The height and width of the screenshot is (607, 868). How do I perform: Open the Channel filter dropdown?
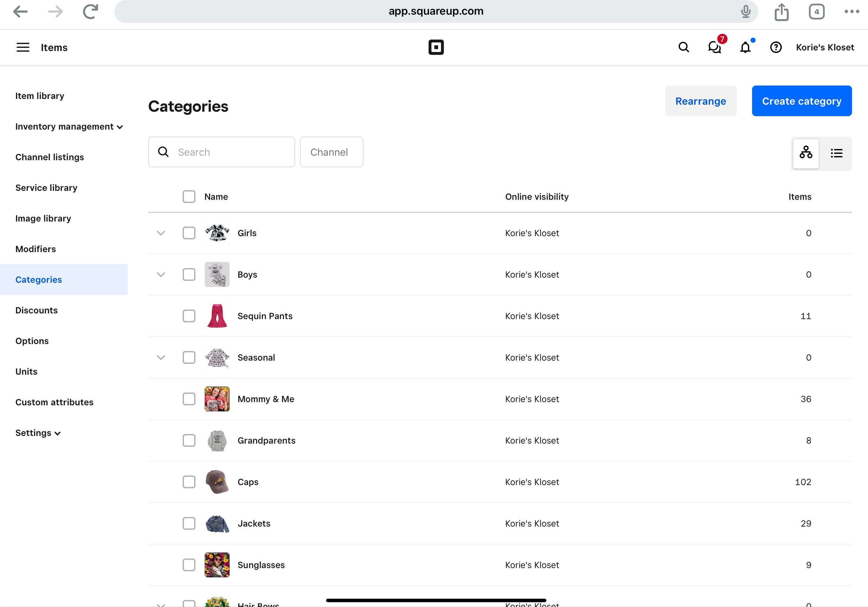tap(331, 152)
